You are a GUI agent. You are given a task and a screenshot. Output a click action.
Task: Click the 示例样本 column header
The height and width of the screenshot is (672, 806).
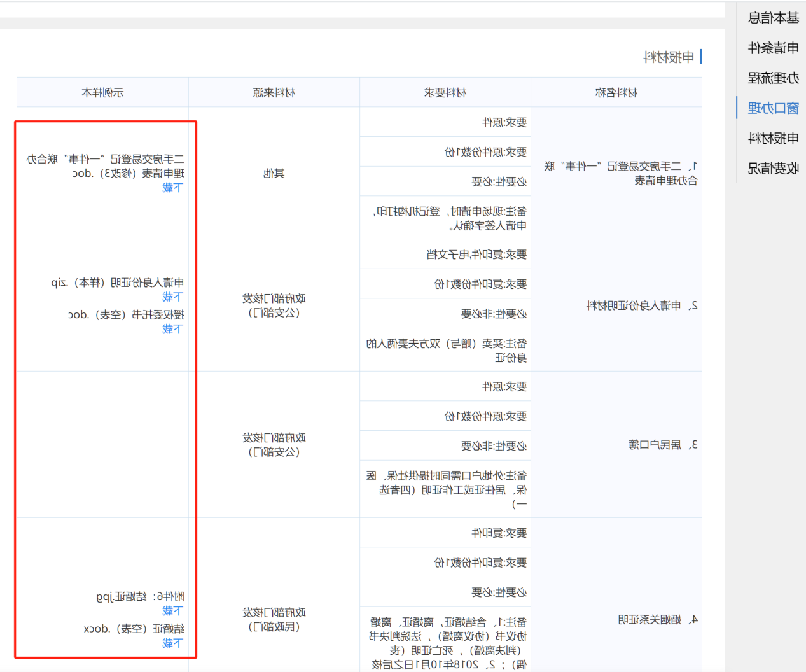click(x=102, y=93)
